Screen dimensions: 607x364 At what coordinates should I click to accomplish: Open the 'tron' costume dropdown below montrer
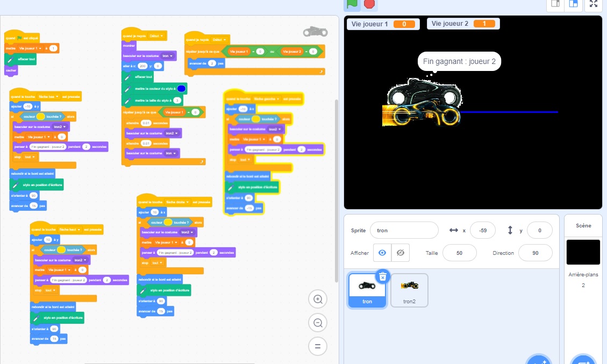tap(167, 56)
